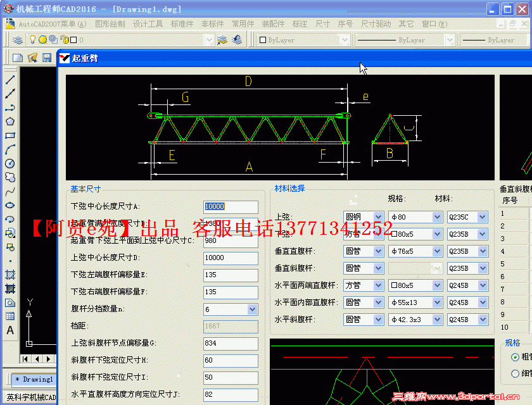Open the 设计工具 menu
This screenshot has height=405, width=532.
(148, 24)
